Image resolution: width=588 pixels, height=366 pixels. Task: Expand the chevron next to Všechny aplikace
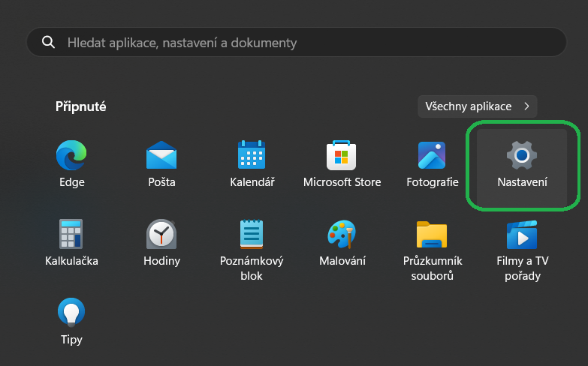527,106
